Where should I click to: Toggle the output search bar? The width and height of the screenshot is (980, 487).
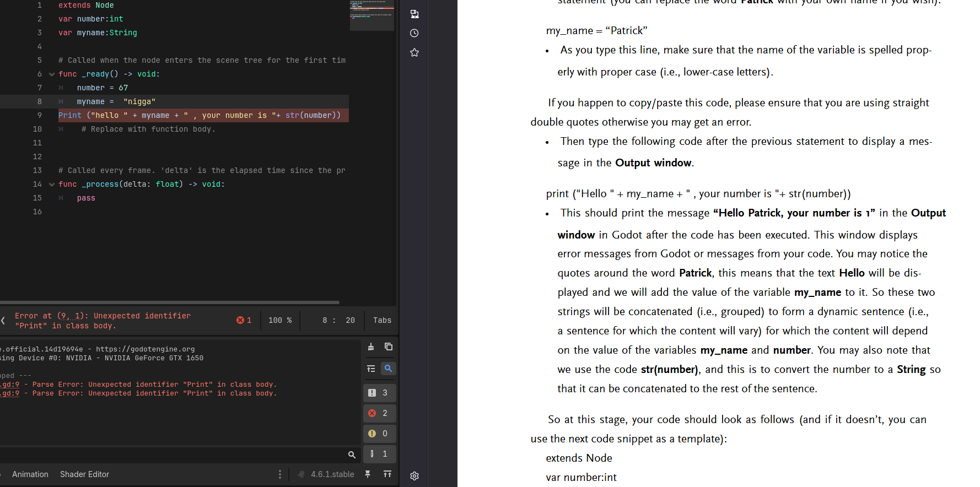click(x=389, y=369)
